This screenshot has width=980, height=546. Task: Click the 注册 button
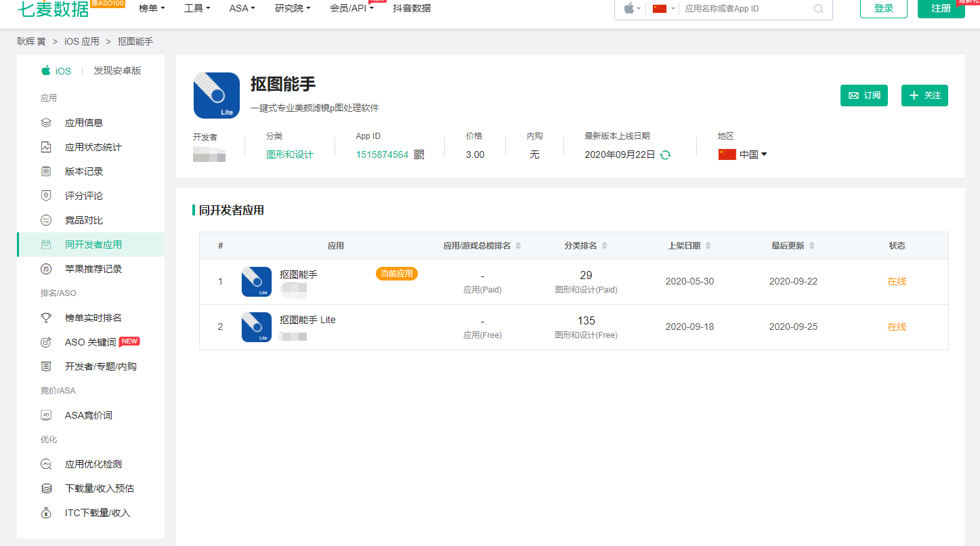pos(941,8)
